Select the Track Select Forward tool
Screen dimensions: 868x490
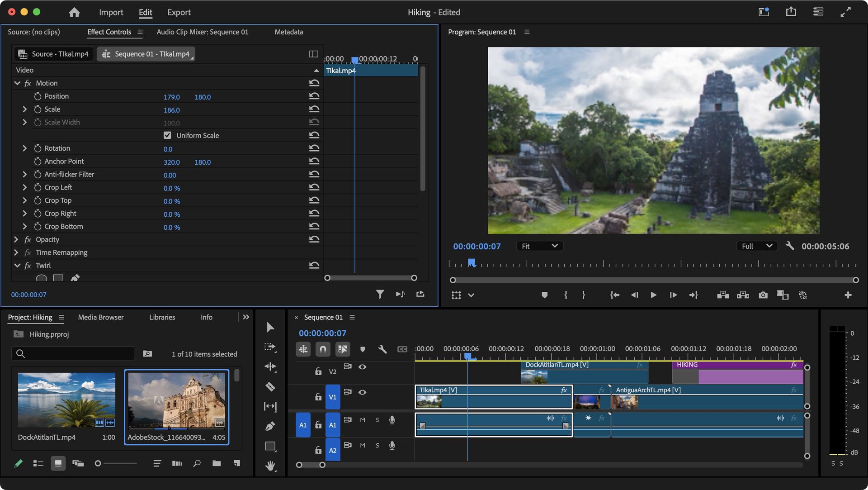[x=270, y=347]
